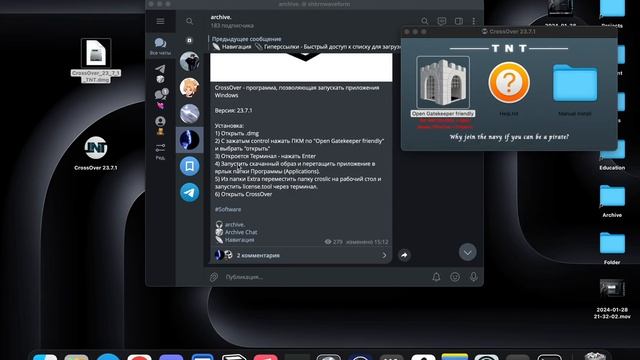The height and width of the screenshot is (360, 640).
Task: Open archive. link below the post
Action: [x=235, y=224]
